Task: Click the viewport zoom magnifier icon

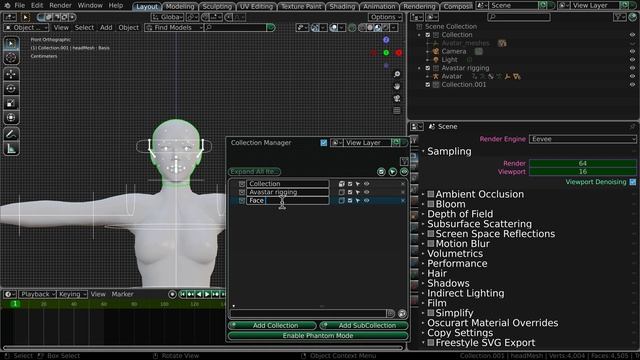Action: [x=397, y=74]
